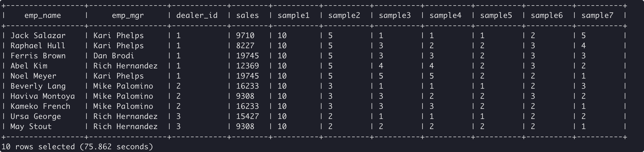Viewport: 644px width, 152px height.
Task: Click sales 9308 in Haviva Montoya's row
Action: (x=245, y=96)
